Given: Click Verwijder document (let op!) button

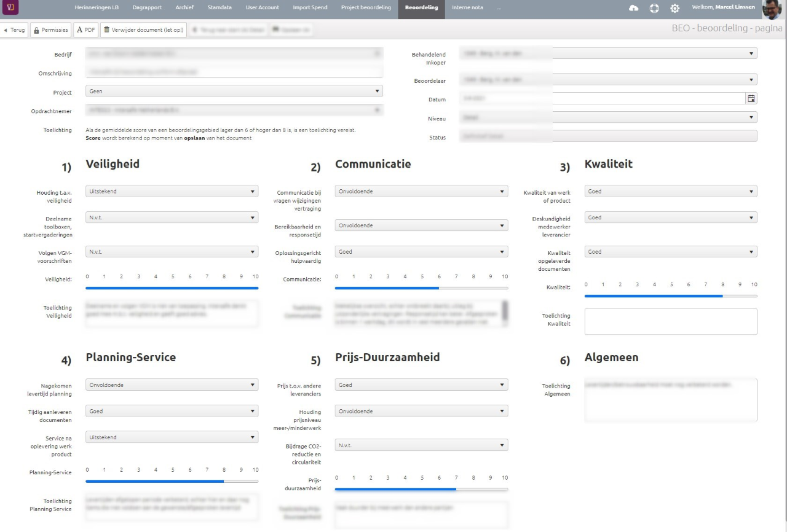Looking at the screenshot, I should pyautogui.click(x=143, y=29).
